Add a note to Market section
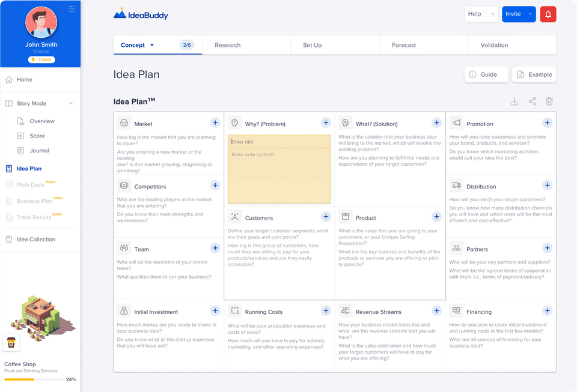This screenshot has width=577, height=392. pos(215,122)
